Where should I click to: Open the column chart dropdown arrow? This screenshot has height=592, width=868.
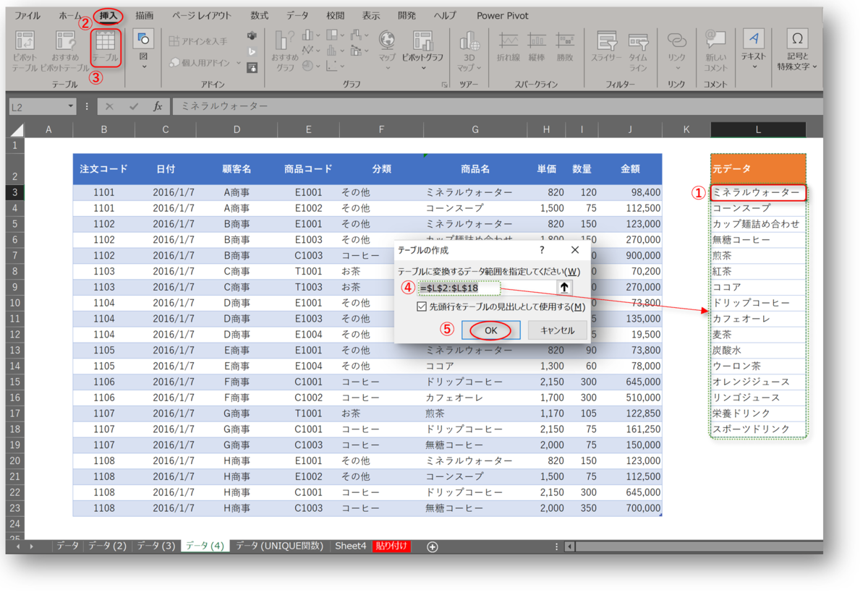pos(318,35)
